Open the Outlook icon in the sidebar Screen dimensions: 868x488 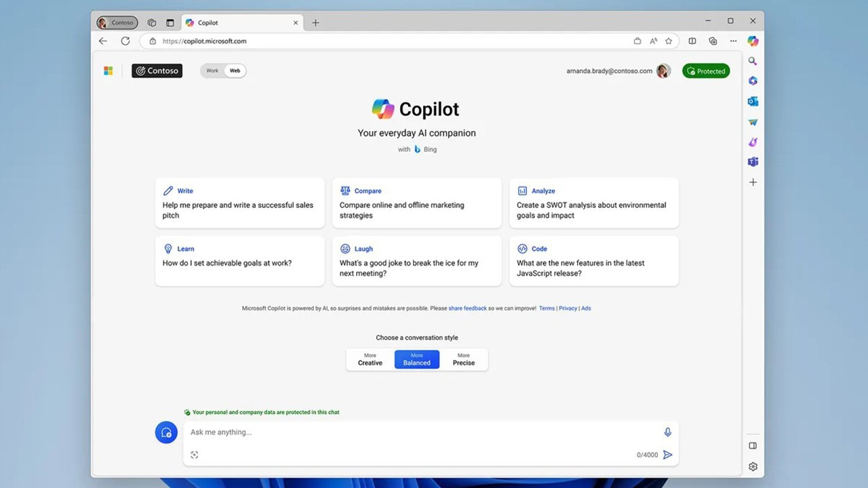[753, 102]
